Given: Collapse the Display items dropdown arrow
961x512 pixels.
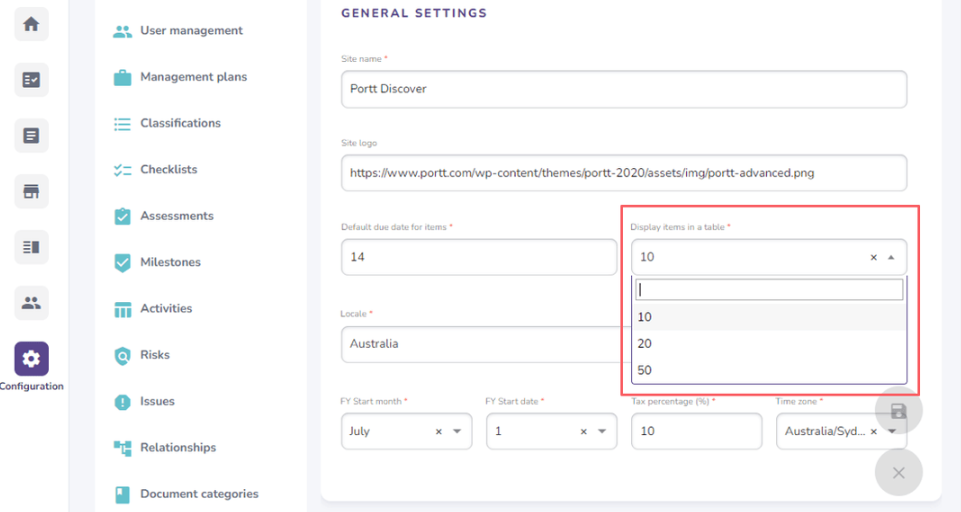Looking at the screenshot, I should 891,258.
